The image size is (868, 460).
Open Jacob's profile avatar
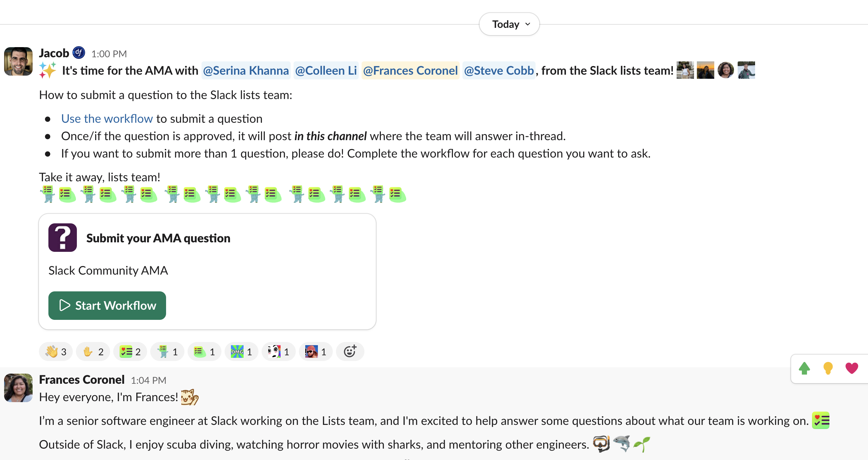click(18, 61)
